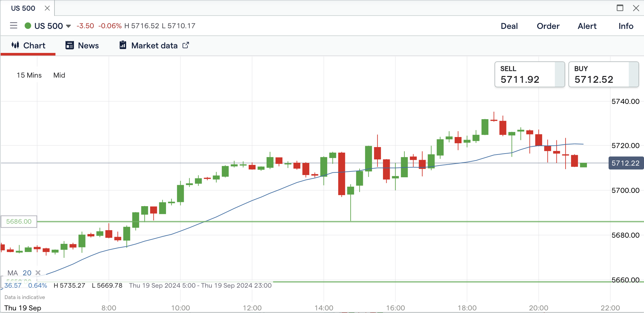Switch to the News tab
644x313 pixels.
click(x=88, y=45)
